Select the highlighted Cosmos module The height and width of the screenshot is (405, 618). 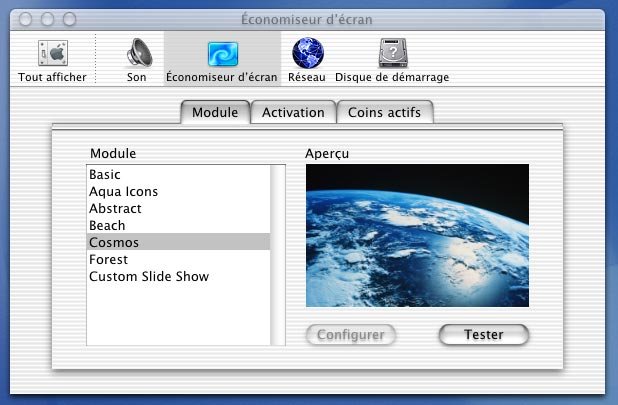178,242
